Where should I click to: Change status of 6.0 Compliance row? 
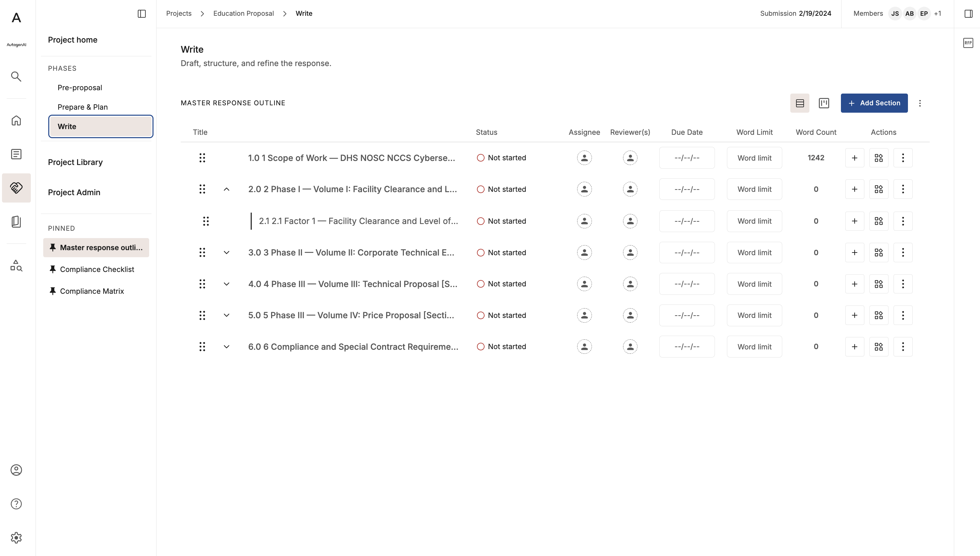[x=501, y=347]
